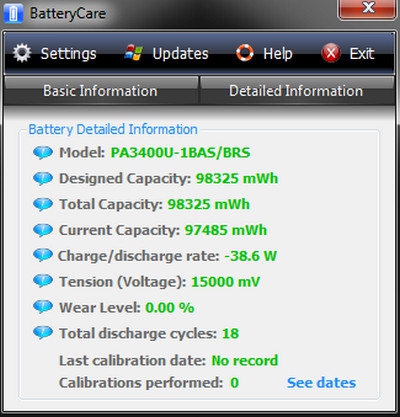
Task: Open the Updates toolbar item
Action: pos(166,54)
